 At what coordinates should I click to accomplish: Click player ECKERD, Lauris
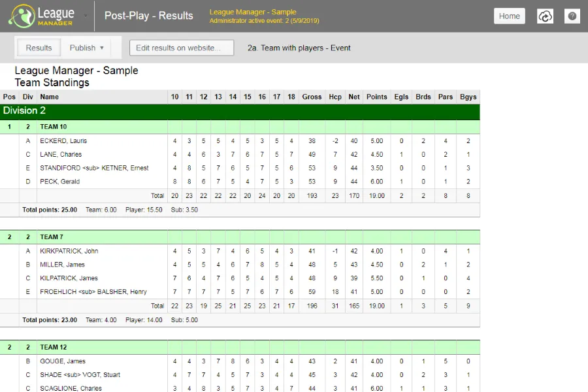click(x=63, y=141)
